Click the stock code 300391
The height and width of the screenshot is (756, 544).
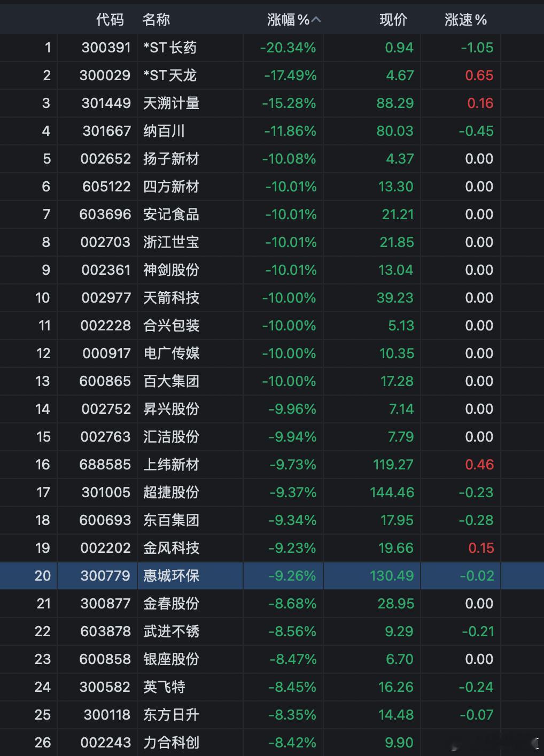pyautogui.click(x=108, y=48)
